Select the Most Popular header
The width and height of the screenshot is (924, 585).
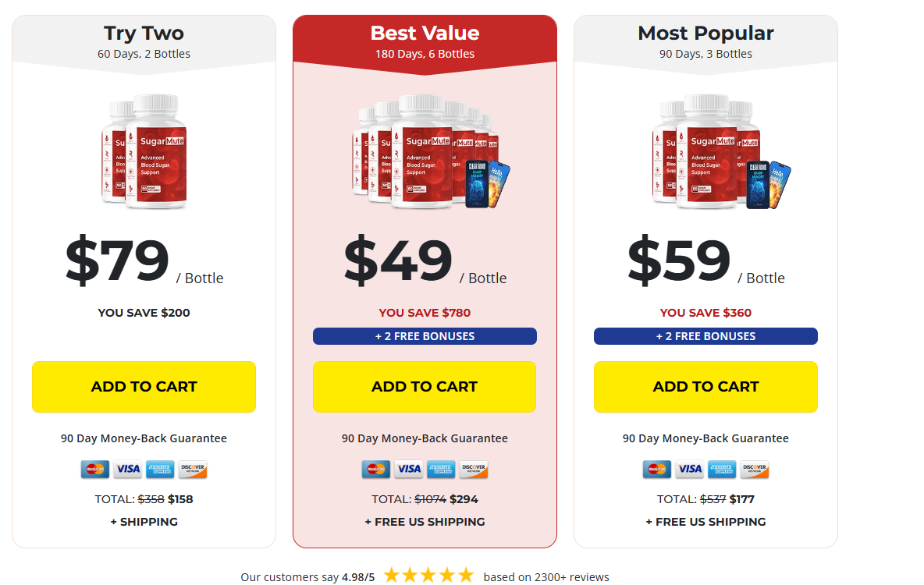(x=705, y=42)
